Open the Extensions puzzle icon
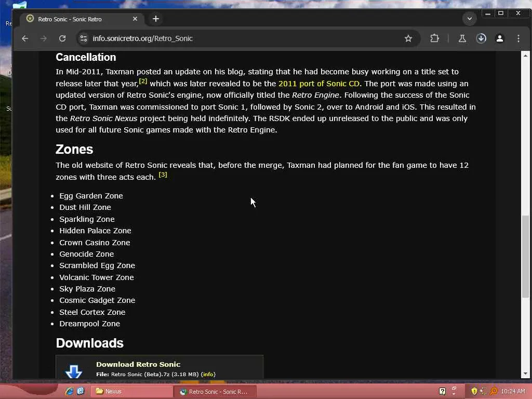 pyautogui.click(x=434, y=38)
